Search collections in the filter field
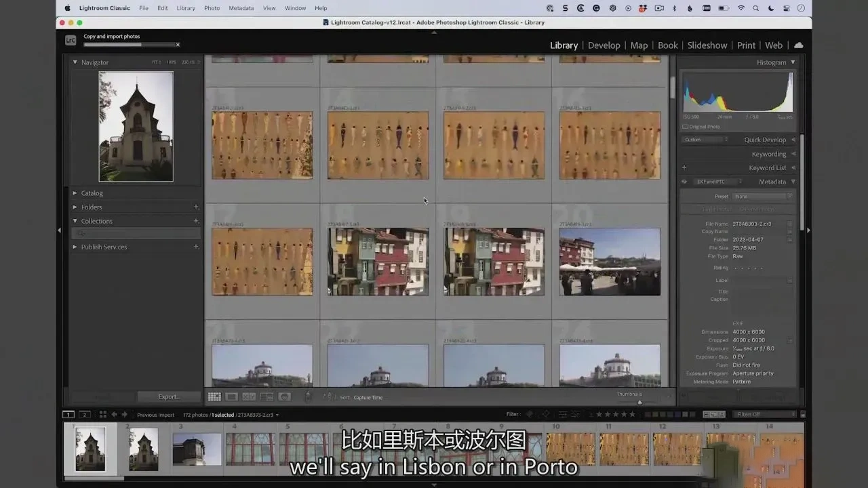The width and height of the screenshot is (868, 488). coord(136,233)
